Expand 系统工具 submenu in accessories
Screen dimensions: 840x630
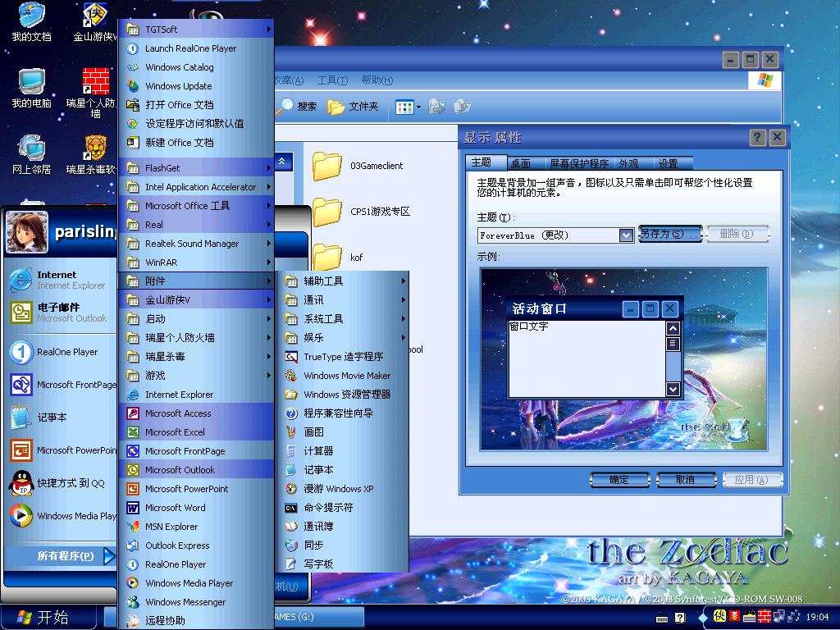343,319
